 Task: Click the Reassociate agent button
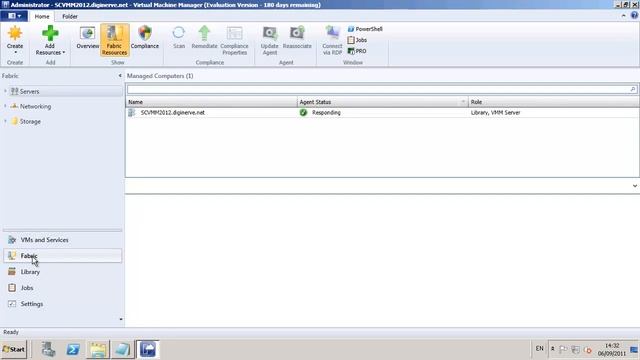pos(297,38)
